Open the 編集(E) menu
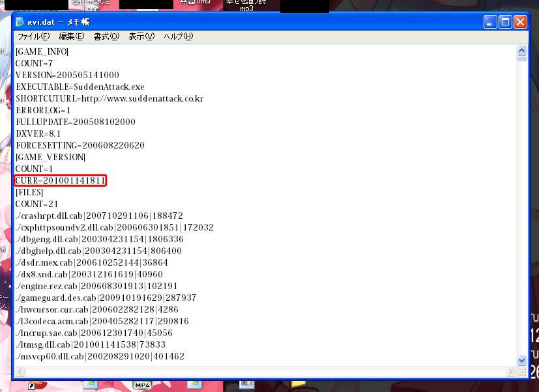539x392 pixels. [x=72, y=36]
